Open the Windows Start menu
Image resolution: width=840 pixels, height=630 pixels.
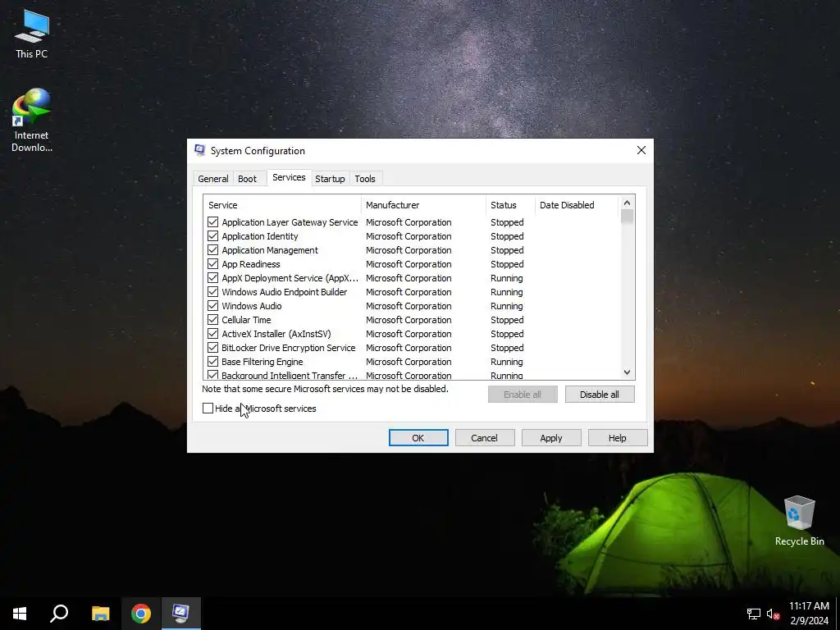coord(20,614)
